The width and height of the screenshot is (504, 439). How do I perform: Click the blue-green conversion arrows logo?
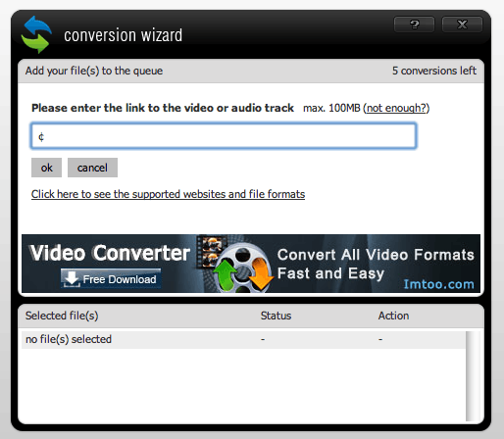[x=36, y=34]
